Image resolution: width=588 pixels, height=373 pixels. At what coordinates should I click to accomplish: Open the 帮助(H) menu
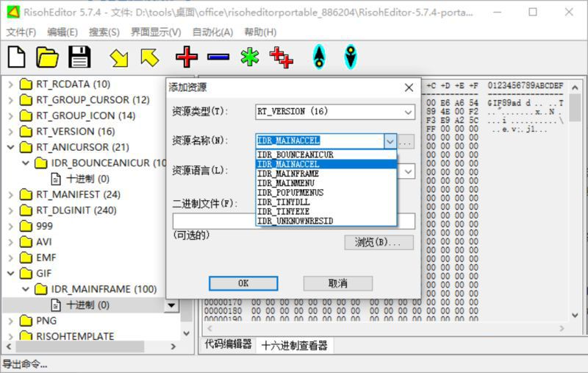click(x=260, y=32)
